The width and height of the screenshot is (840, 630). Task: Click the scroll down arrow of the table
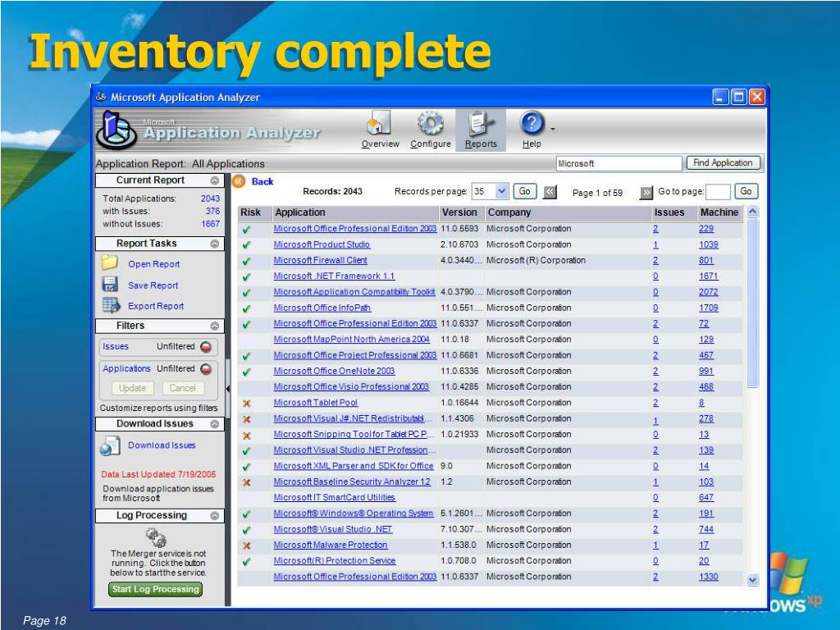click(x=752, y=580)
